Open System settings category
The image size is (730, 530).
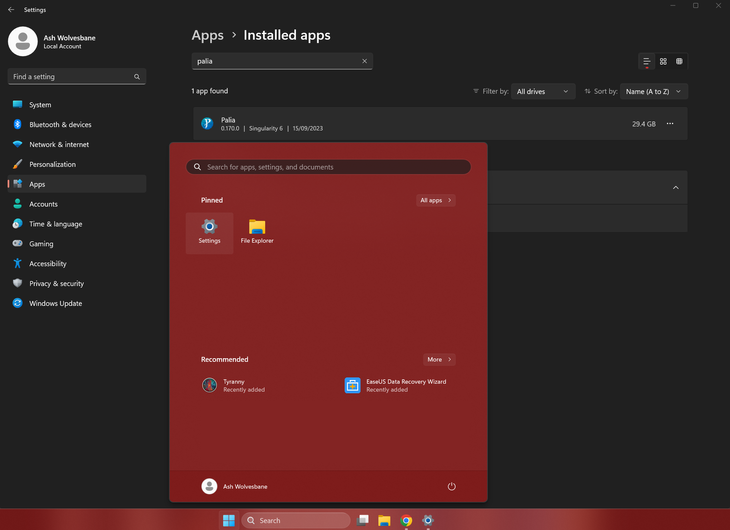(x=77, y=105)
